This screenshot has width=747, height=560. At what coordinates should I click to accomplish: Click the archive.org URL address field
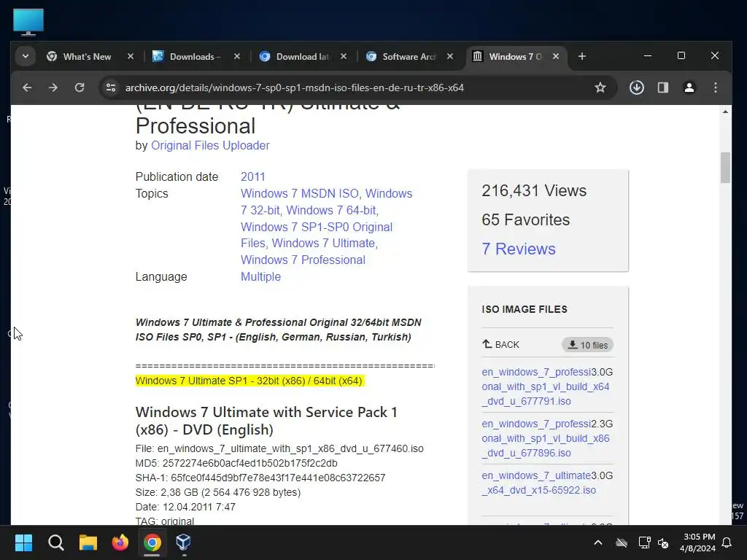(x=295, y=87)
